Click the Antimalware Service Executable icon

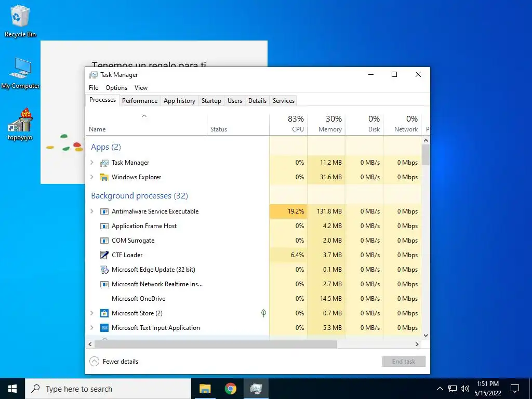coord(104,211)
